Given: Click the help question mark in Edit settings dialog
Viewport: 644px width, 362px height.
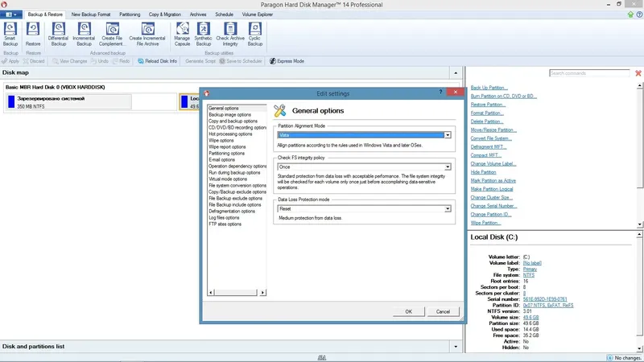Looking at the screenshot, I should coord(440,92).
